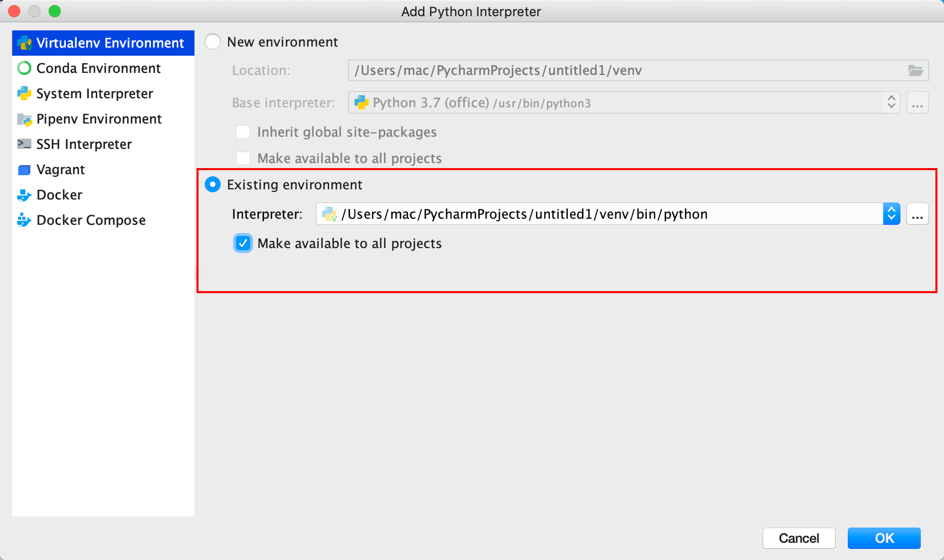Click the Conda Environment green circle icon
Image resolution: width=944 pixels, height=560 pixels.
point(24,68)
